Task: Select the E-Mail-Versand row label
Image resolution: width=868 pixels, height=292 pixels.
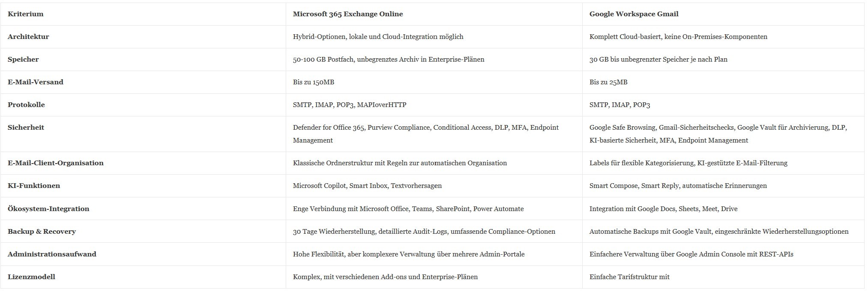Action: tap(36, 82)
